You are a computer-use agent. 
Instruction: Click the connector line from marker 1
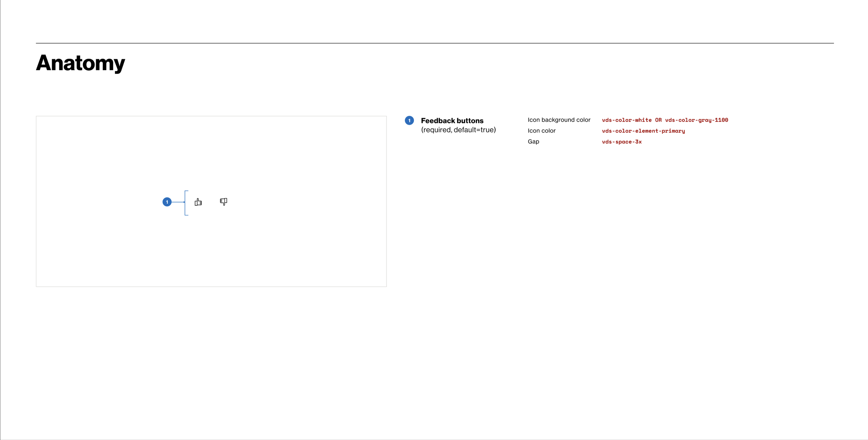tap(177, 202)
